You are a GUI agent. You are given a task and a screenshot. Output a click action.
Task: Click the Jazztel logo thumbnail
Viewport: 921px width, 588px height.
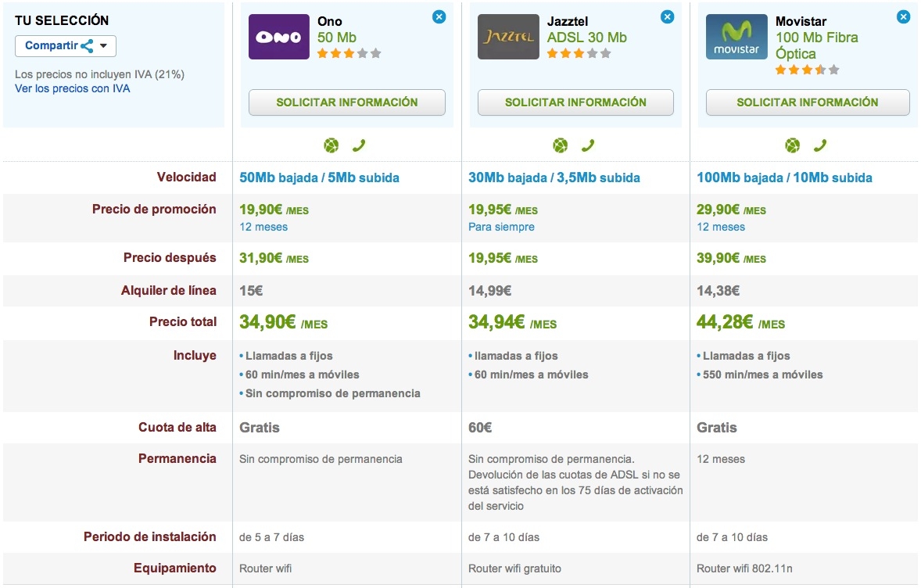(x=508, y=37)
